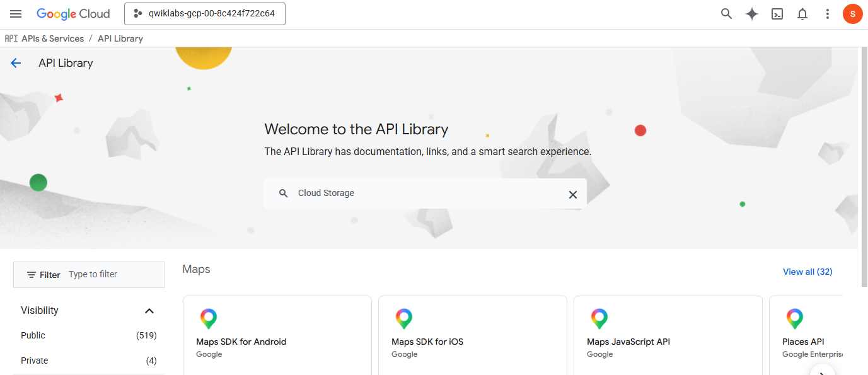The image size is (868, 375).
Task: Open the notifications bell
Action: coord(802,14)
